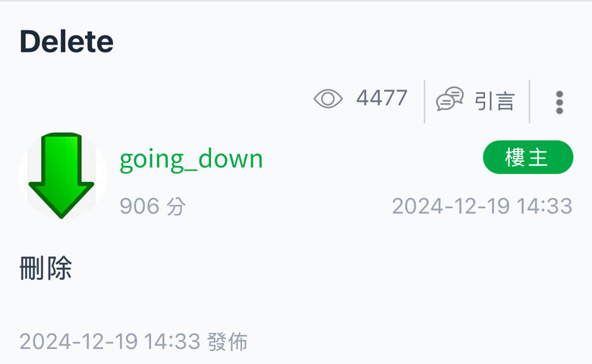
Task: Click the 2024-12-19 date in the footer
Action: click(78, 342)
